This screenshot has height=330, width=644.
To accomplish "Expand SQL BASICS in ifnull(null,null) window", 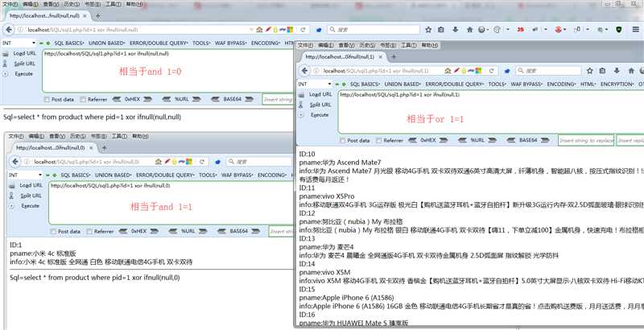I will coord(69,43).
